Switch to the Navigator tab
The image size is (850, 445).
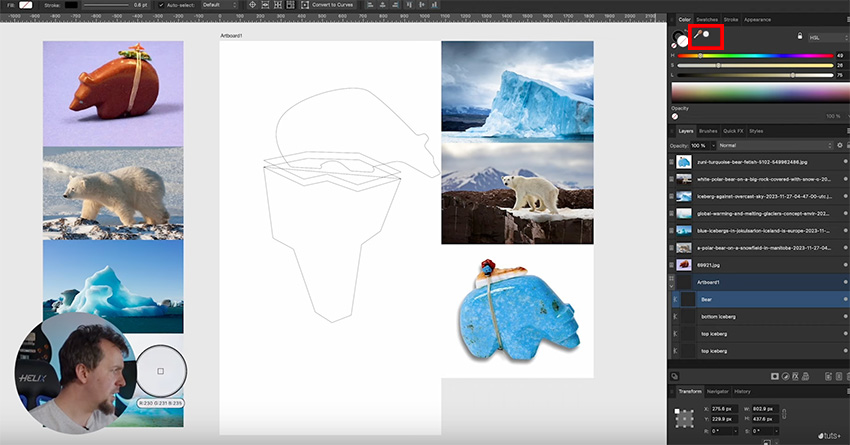click(x=717, y=391)
